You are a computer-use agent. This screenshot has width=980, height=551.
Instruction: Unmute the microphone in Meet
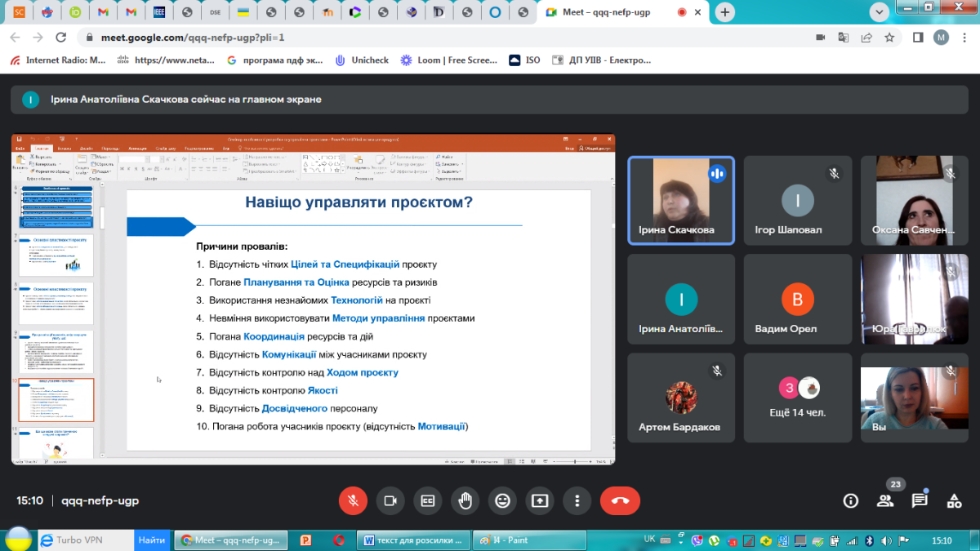coord(353,500)
